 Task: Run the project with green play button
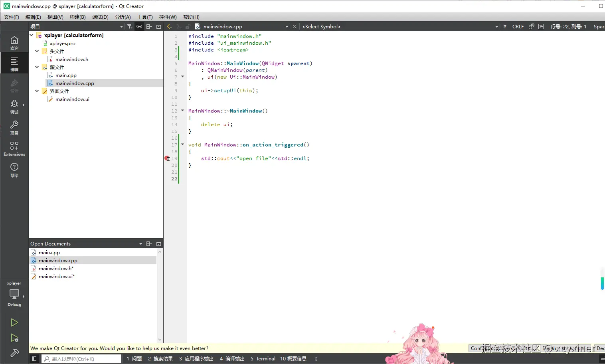[x=14, y=322]
